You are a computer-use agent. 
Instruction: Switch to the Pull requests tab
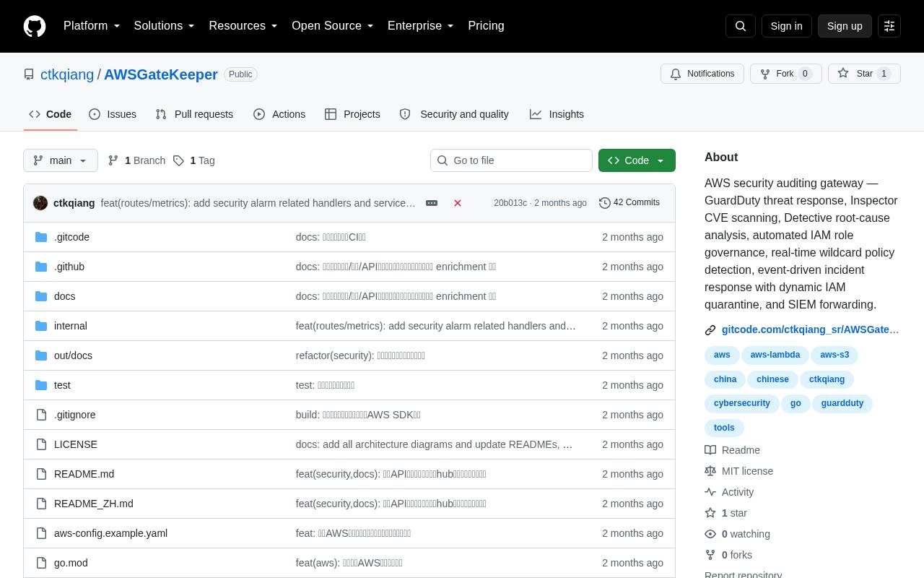[x=194, y=114]
